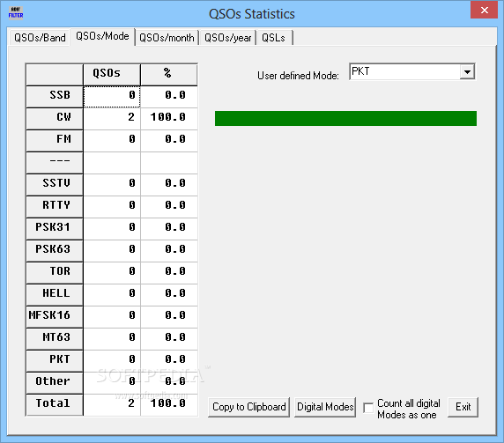
Task: Select the CW QSOs cell showing 2
Action: [112, 119]
